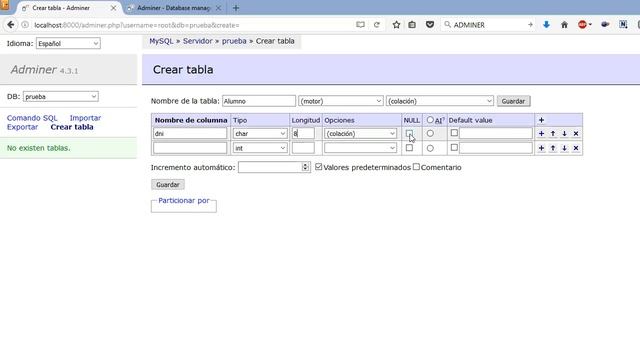Open the char type dropdown
The image size is (640, 360).
pyautogui.click(x=260, y=133)
